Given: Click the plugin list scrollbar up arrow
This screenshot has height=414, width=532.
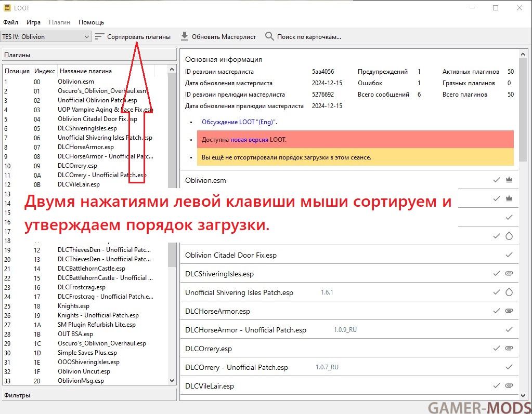Looking at the screenshot, I should point(172,69).
